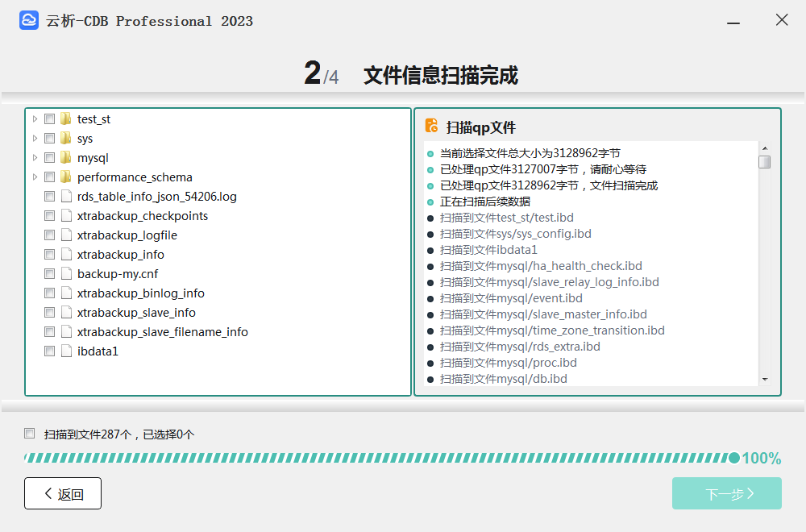Click the mysql folder icon
Image resolution: width=806 pixels, height=532 pixels.
click(x=66, y=157)
